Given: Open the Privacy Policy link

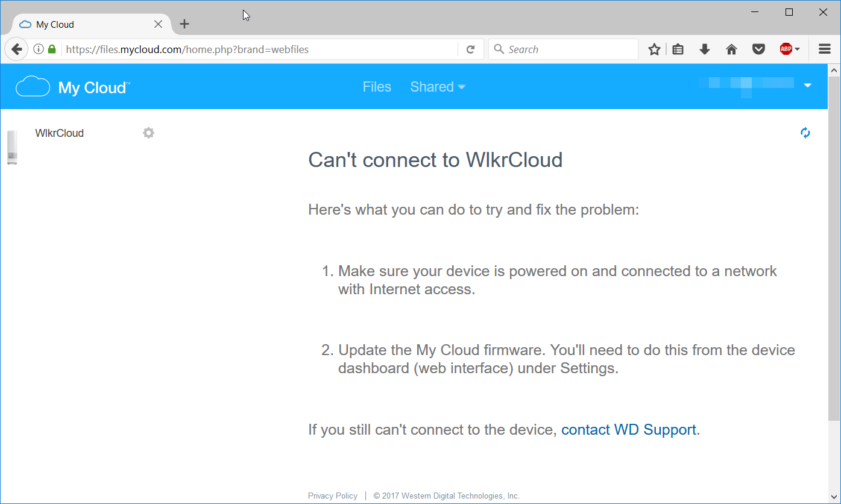Looking at the screenshot, I should click(333, 496).
